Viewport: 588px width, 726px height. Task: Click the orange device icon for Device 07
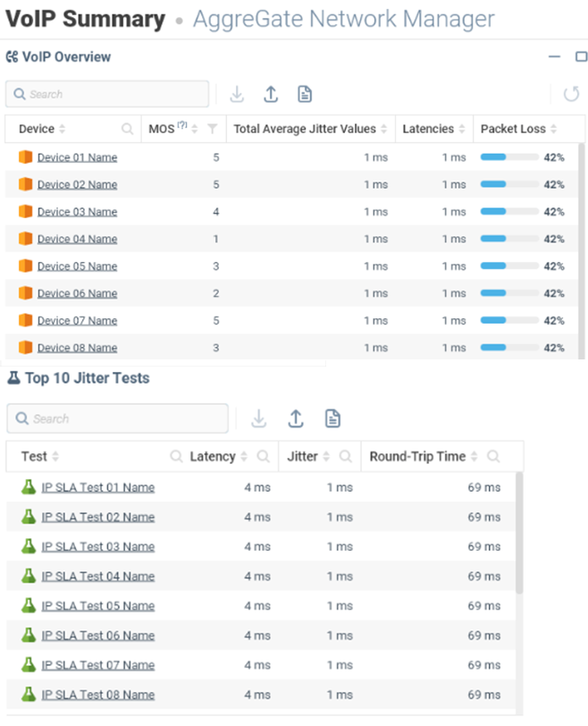(25, 320)
